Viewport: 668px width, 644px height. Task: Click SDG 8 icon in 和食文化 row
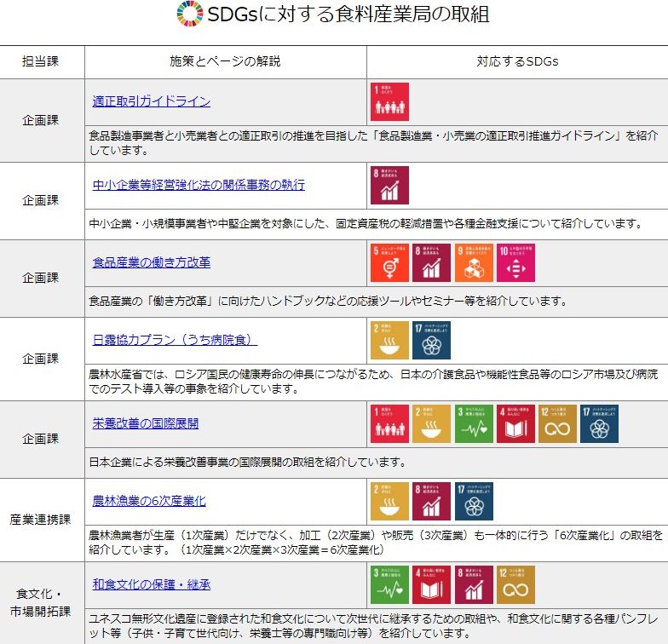click(x=474, y=584)
